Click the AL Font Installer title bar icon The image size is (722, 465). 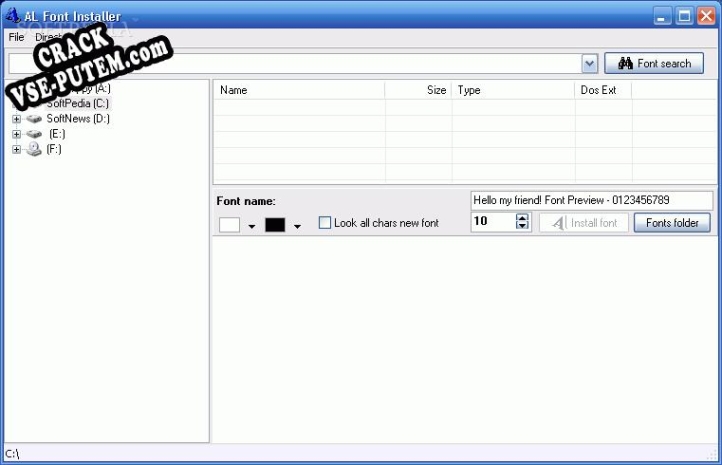[x=13, y=15]
